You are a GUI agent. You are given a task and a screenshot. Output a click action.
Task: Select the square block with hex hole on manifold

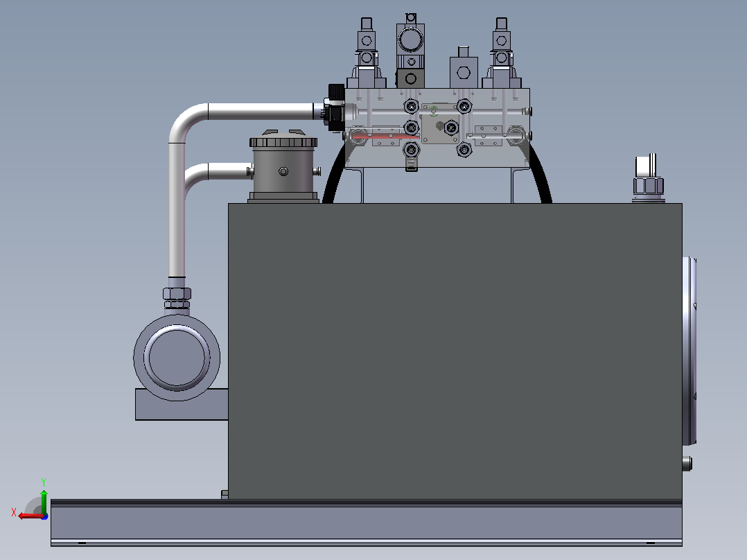[x=464, y=72]
